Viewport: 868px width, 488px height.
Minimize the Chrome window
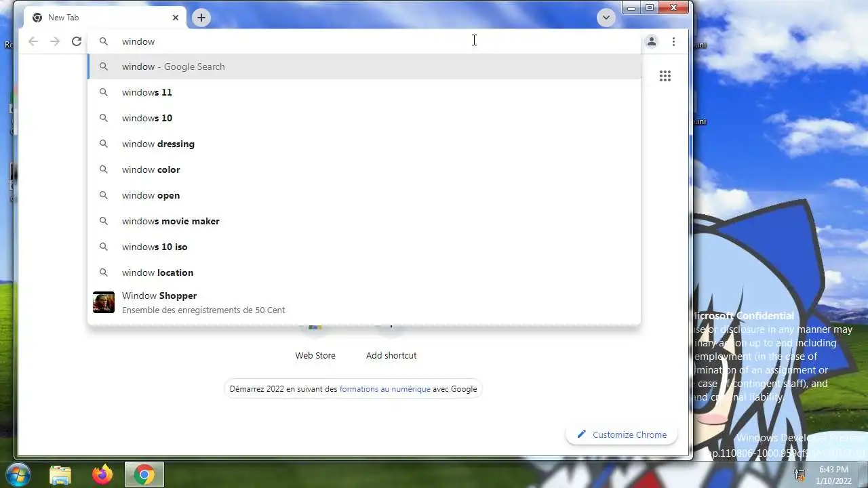pyautogui.click(x=632, y=7)
